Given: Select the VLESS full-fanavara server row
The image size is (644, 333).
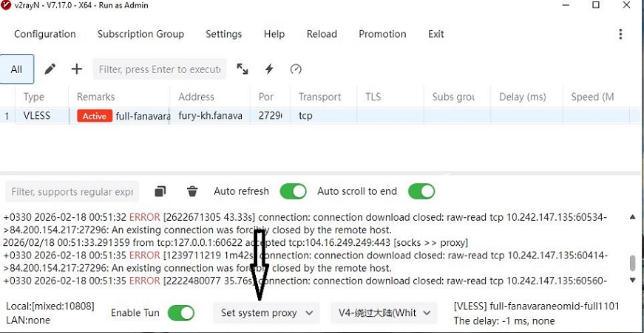Looking at the screenshot, I should pos(222,116).
